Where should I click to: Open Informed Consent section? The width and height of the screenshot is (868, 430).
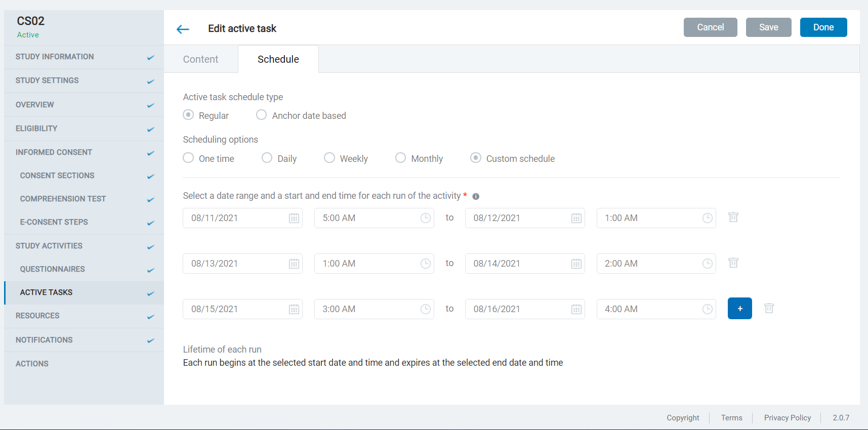pos(84,152)
